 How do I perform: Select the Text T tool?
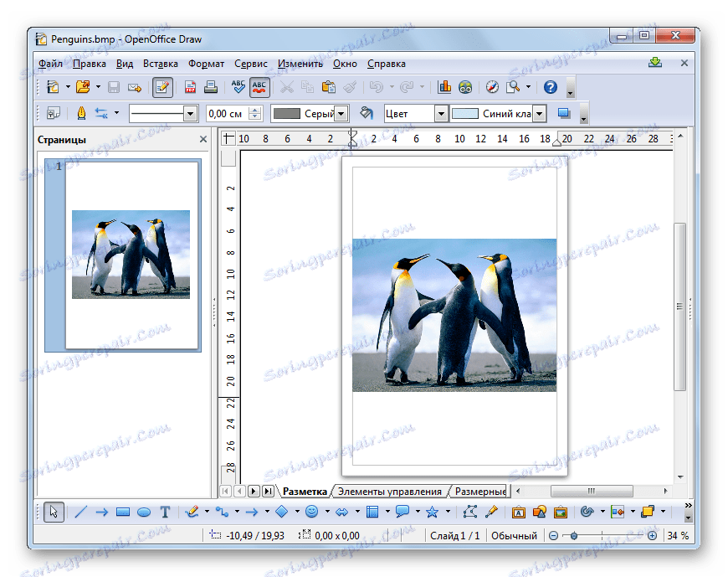point(165,512)
